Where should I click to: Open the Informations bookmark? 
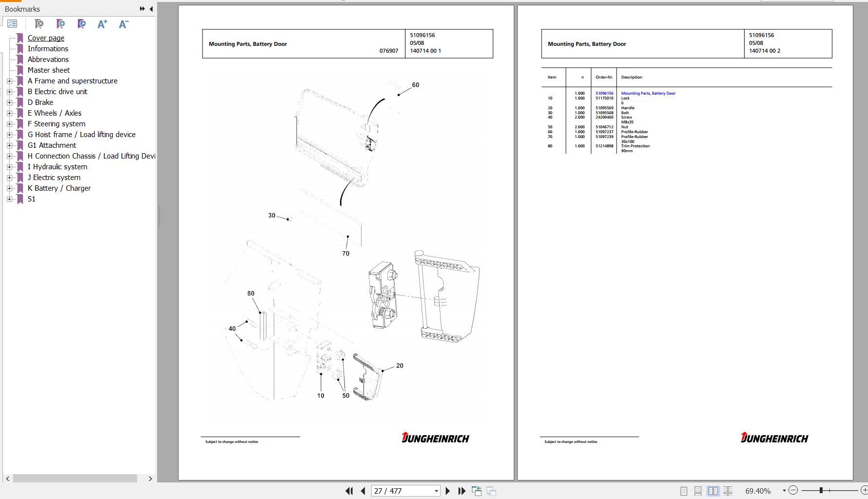48,49
